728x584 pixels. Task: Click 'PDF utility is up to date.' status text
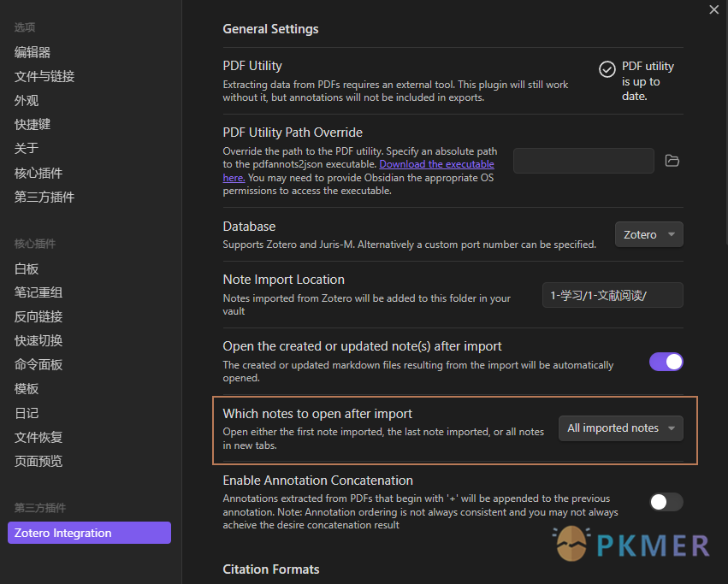[648, 81]
